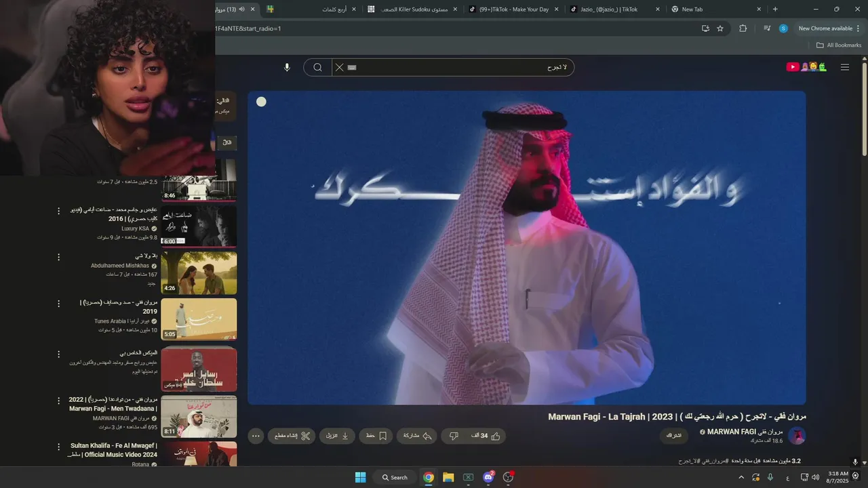Click the YouTube voice search microphone icon
The image size is (868, 488).
tap(287, 67)
